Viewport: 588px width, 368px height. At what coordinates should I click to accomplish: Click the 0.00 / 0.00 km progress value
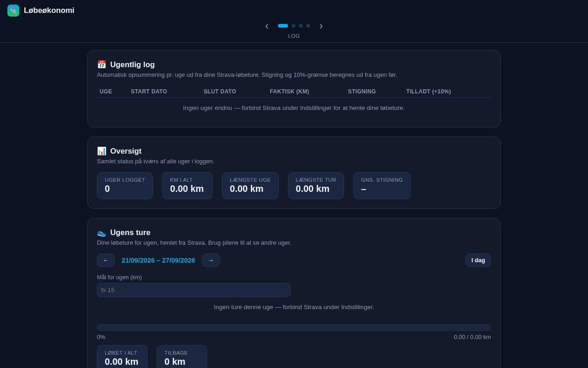pos(472,337)
